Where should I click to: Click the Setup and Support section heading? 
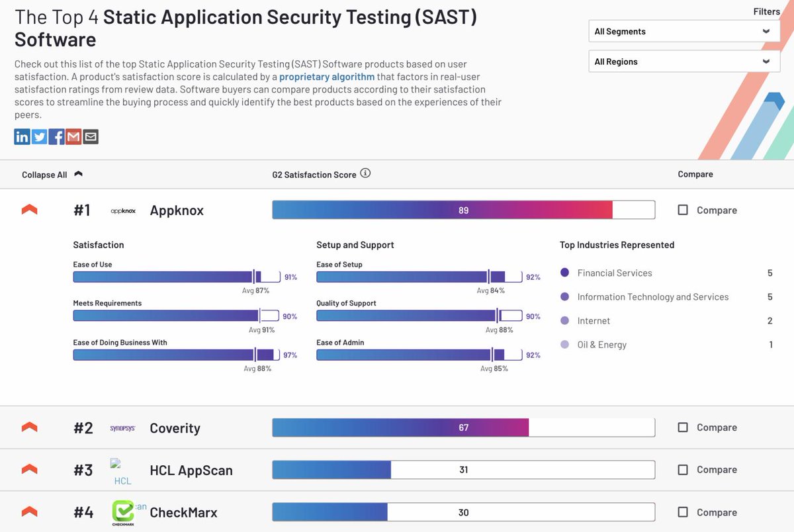355,245
